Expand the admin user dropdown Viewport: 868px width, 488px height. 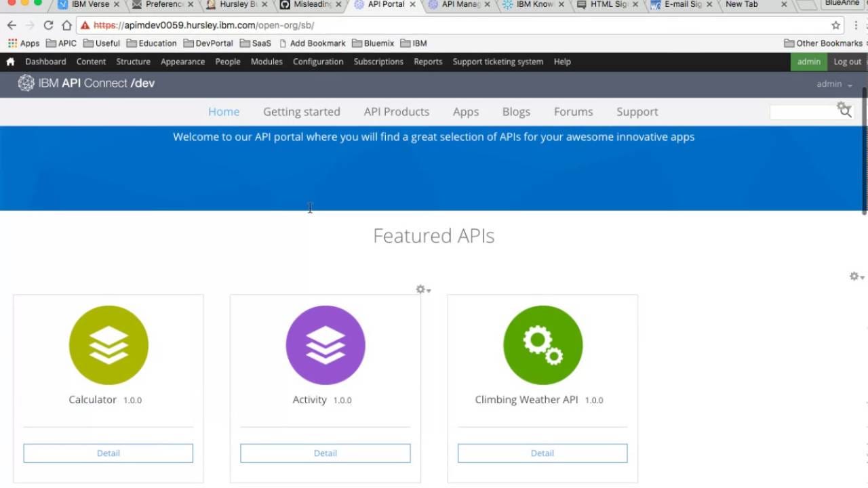(x=835, y=84)
